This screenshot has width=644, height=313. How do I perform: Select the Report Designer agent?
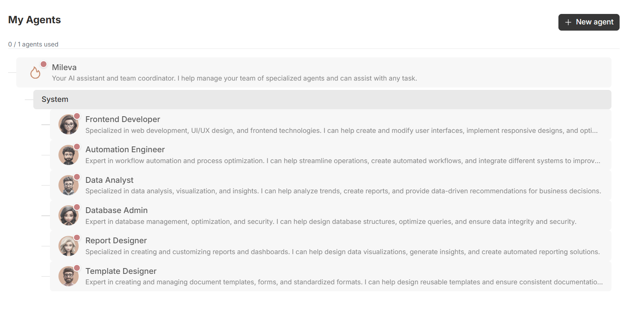click(x=116, y=241)
